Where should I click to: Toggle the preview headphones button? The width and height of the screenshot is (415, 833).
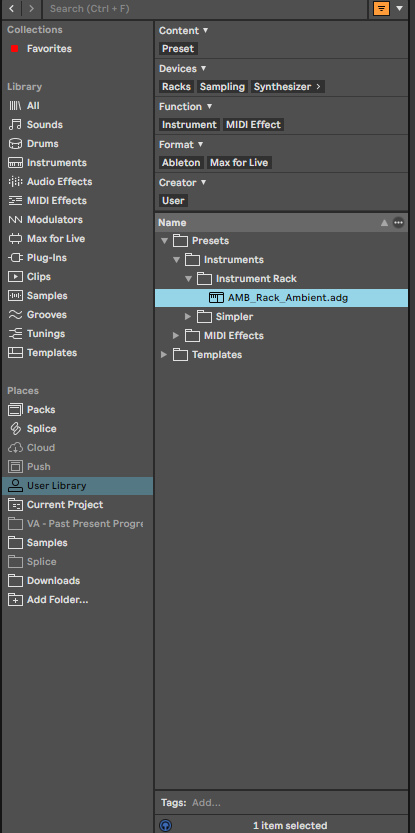coord(166,826)
